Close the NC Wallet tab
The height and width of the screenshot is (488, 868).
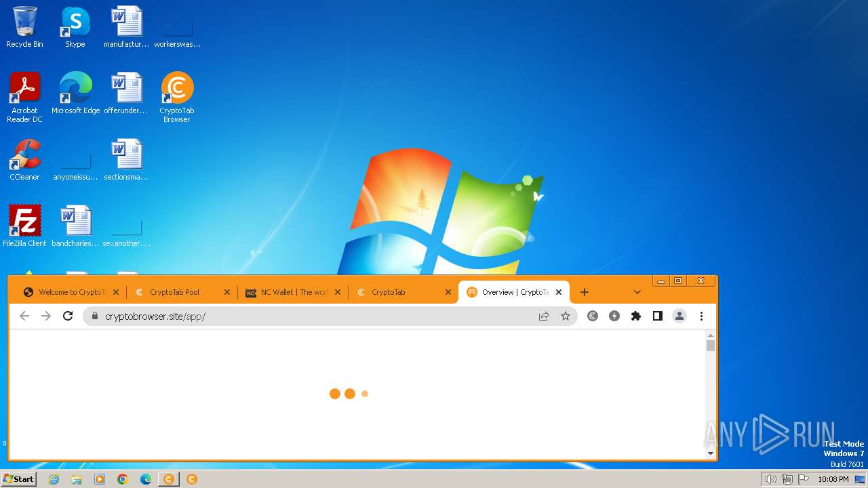338,292
